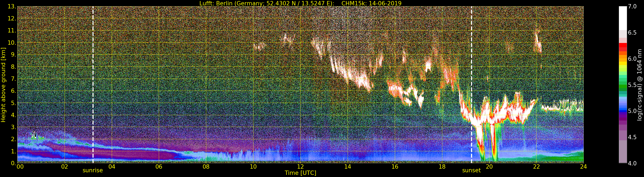Select the 22 hour tick label
Screen dimensions: 644x177
536,166
